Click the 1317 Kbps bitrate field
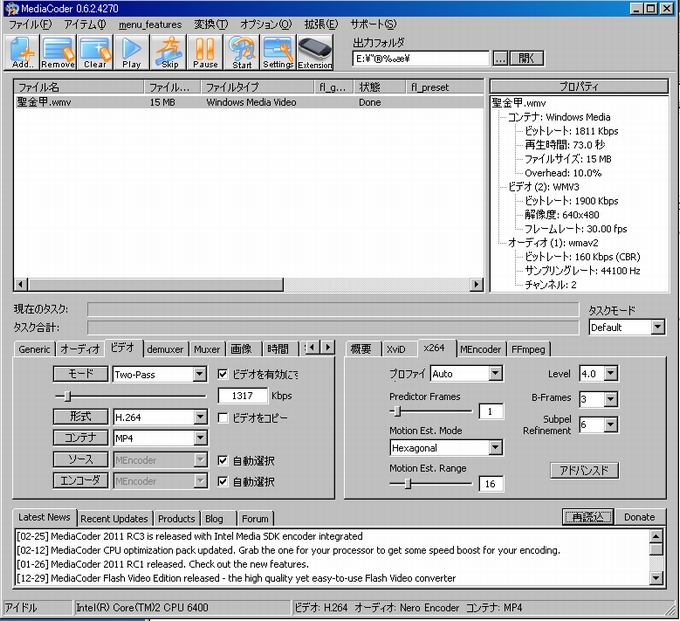Screen dimensions: 680x621 pyautogui.click(x=242, y=395)
